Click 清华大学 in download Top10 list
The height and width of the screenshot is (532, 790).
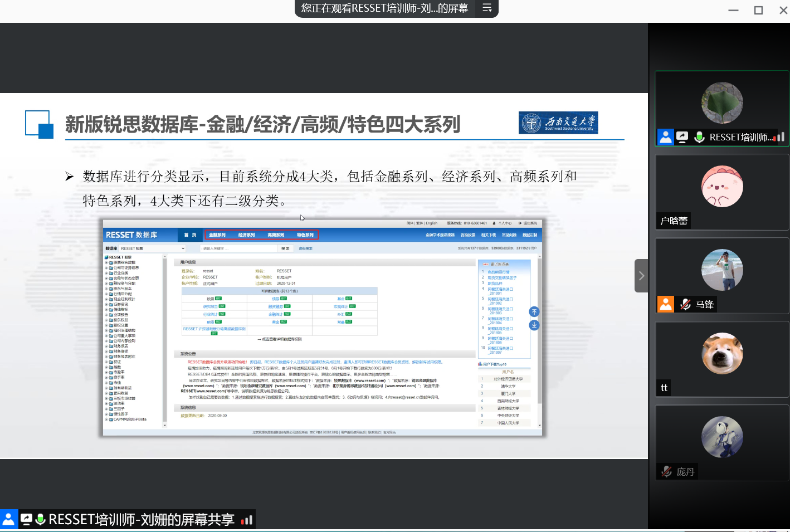[x=508, y=387]
